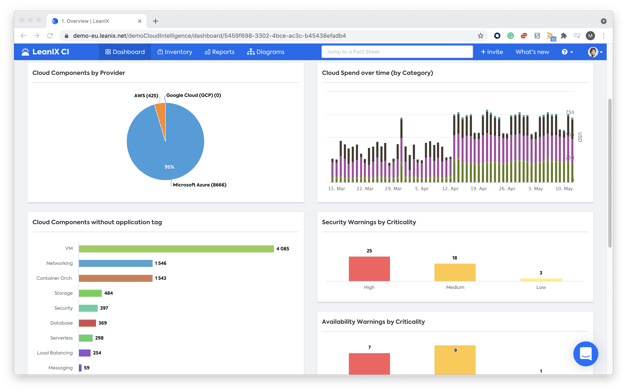Open the user avatar dropdown
This screenshot has width=627, height=392.
pos(595,52)
